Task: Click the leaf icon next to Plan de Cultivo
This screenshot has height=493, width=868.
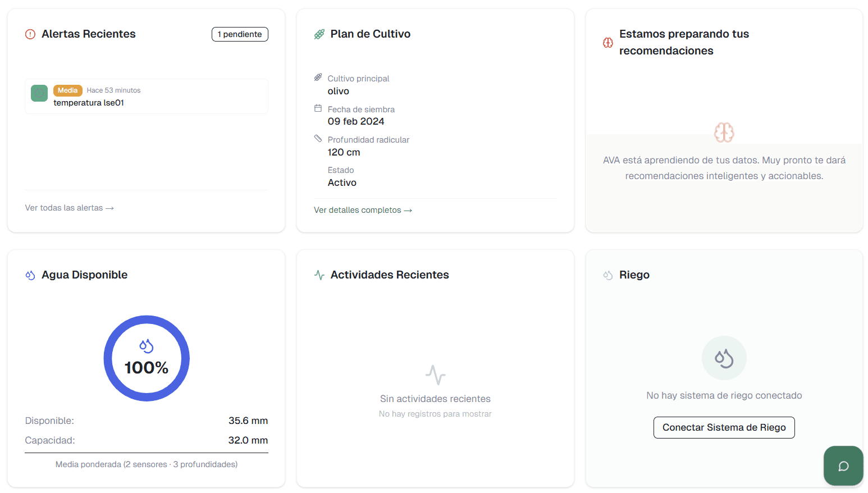Action: coord(319,34)
